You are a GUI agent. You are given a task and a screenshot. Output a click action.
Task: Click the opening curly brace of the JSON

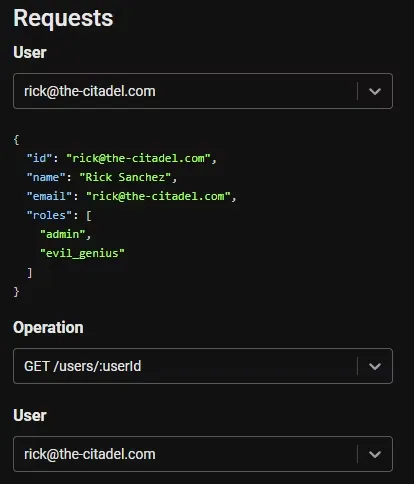pyautogui.click(x=16, y=139)
